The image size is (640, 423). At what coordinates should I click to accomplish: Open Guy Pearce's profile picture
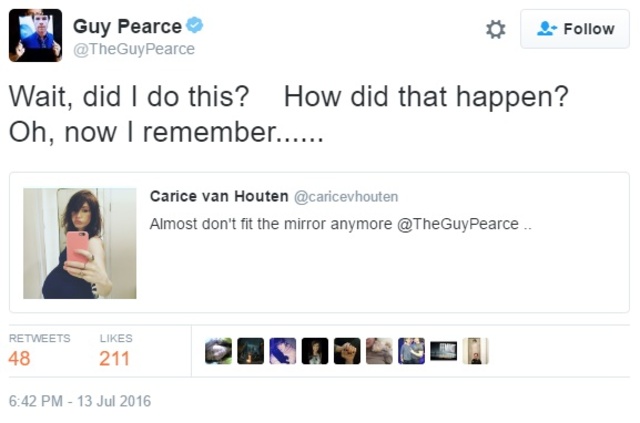[x=36, y=35]
